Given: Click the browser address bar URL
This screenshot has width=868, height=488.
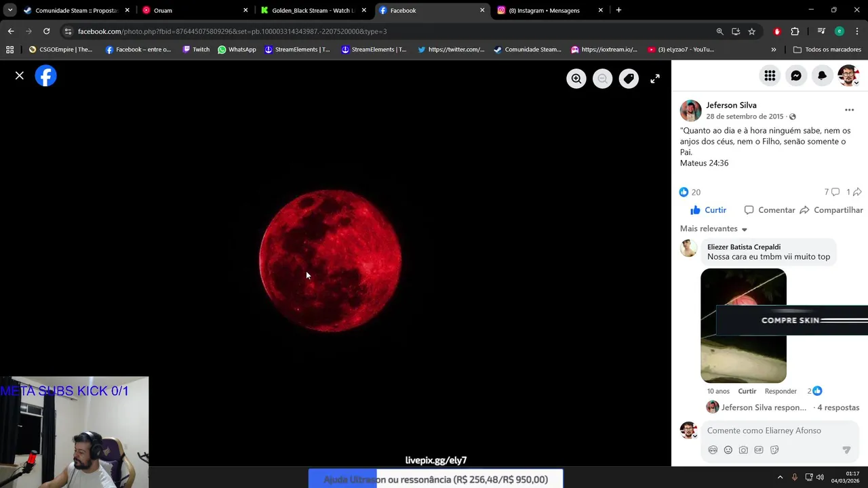Looking at the screenshot, I should pos(232,31).
